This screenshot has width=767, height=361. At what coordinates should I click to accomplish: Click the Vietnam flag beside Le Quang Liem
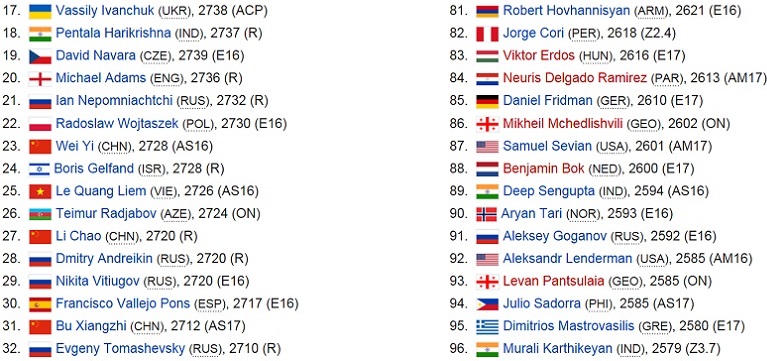40,192
